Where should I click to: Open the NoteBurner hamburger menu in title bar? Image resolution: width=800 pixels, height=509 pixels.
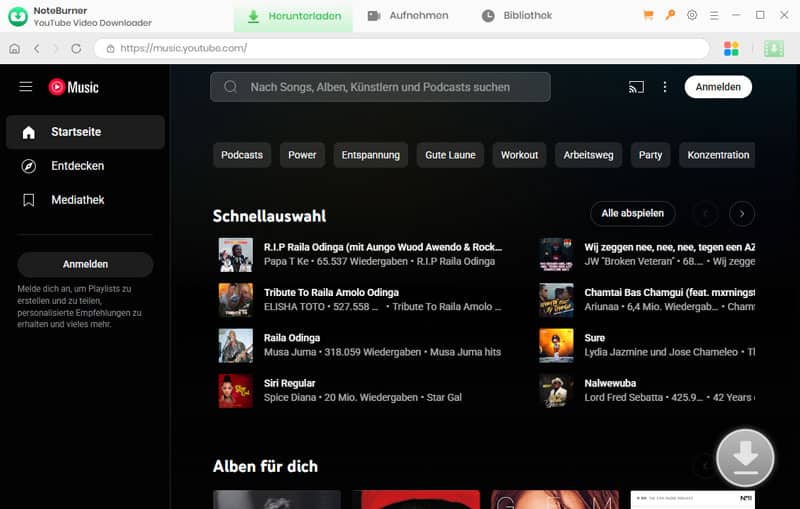pyautogui.click(x=714, y=16)
